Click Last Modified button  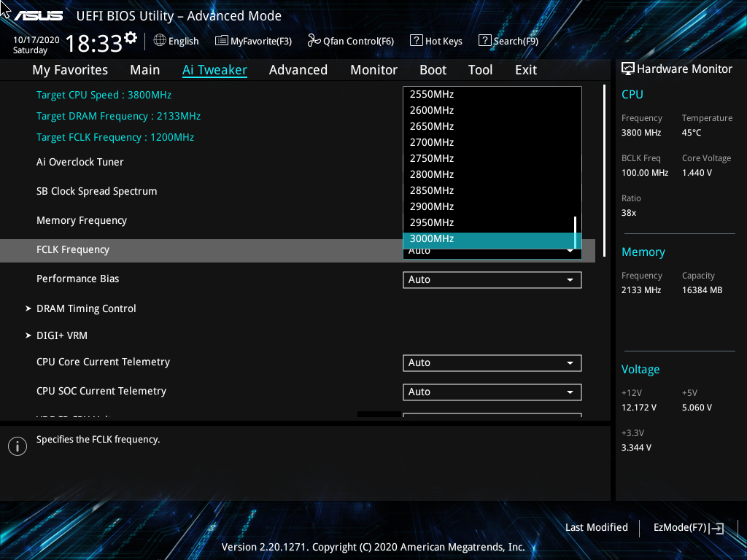pos(597,528)
